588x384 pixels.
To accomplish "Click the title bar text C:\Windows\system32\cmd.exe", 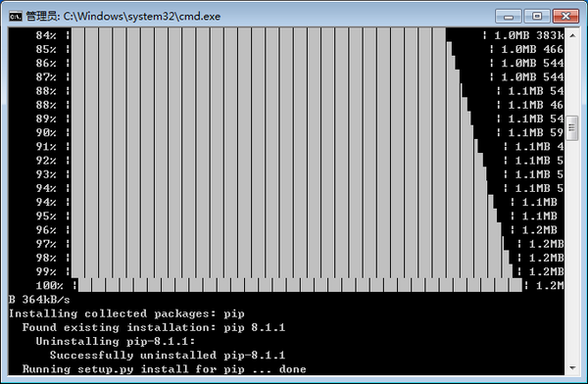I will (x=142, y=17).
